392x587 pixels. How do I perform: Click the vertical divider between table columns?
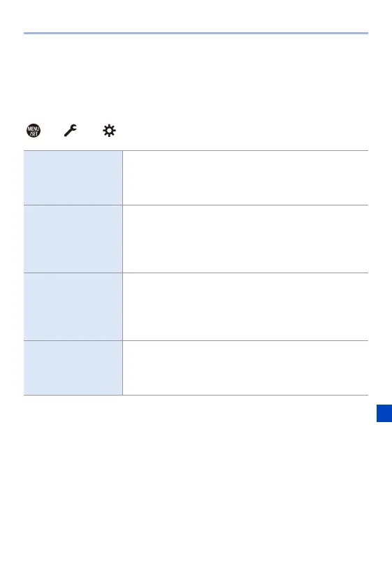point(122,273)
